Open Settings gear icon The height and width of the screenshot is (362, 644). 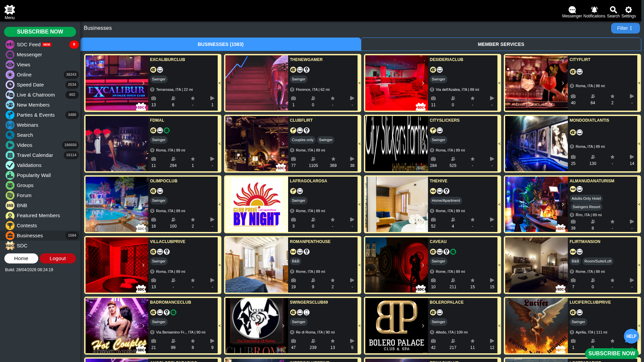point(629,12)
